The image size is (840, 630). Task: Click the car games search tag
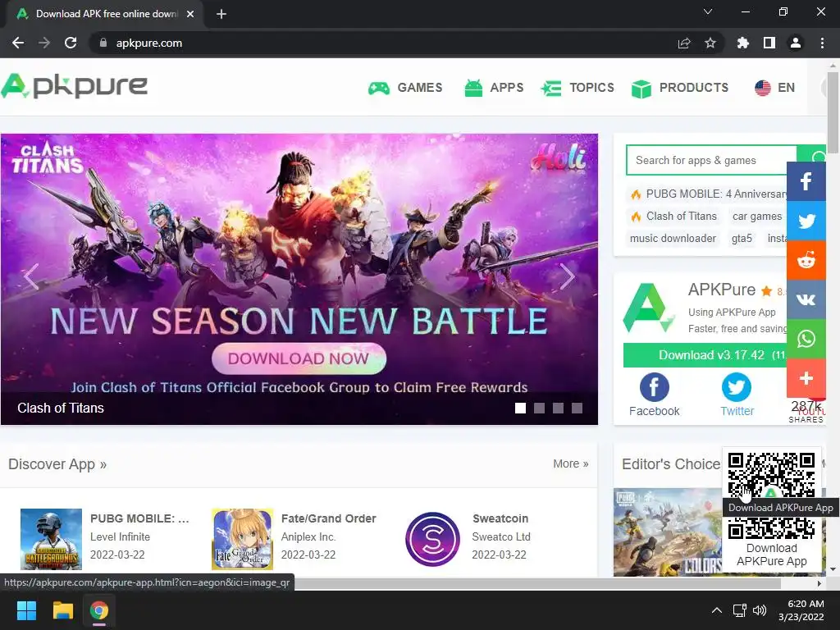(x=757, y=217)
